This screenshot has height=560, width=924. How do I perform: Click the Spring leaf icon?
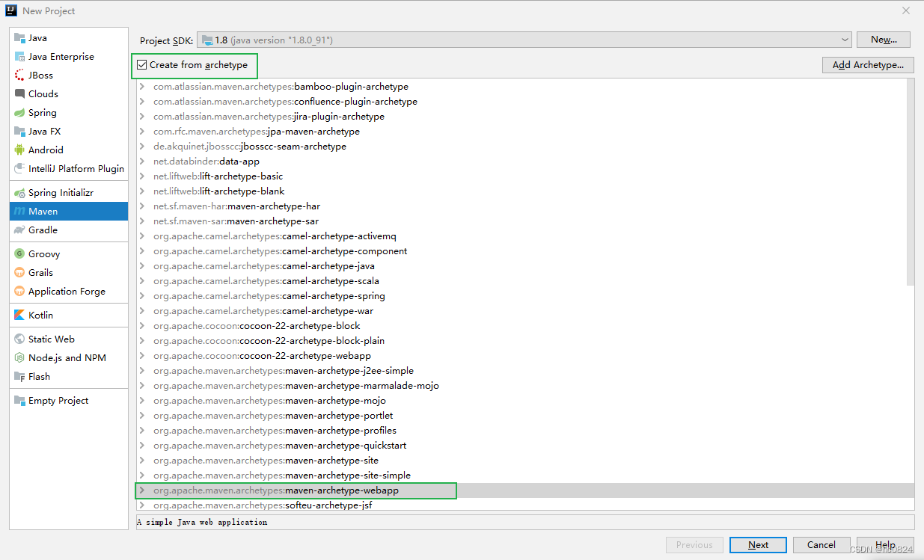coord(19,113)
